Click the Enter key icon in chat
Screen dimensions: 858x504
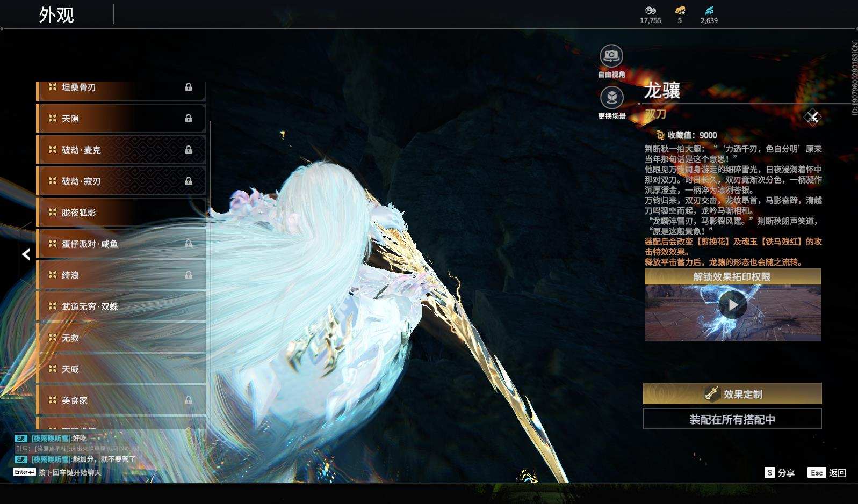point(25,472)
